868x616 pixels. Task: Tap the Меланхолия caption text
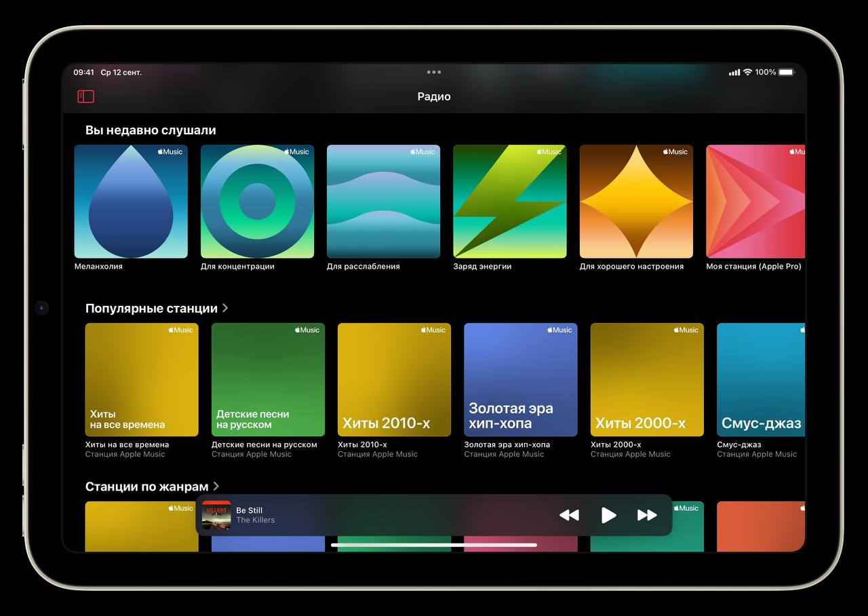tap(98, 267)
